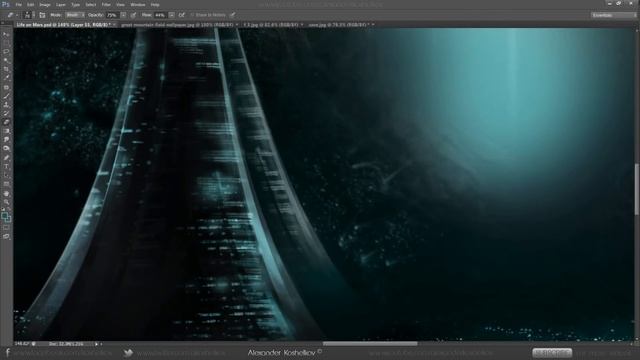Select the Gradient tool
The image size is (640, 360).
click(6, 131)
